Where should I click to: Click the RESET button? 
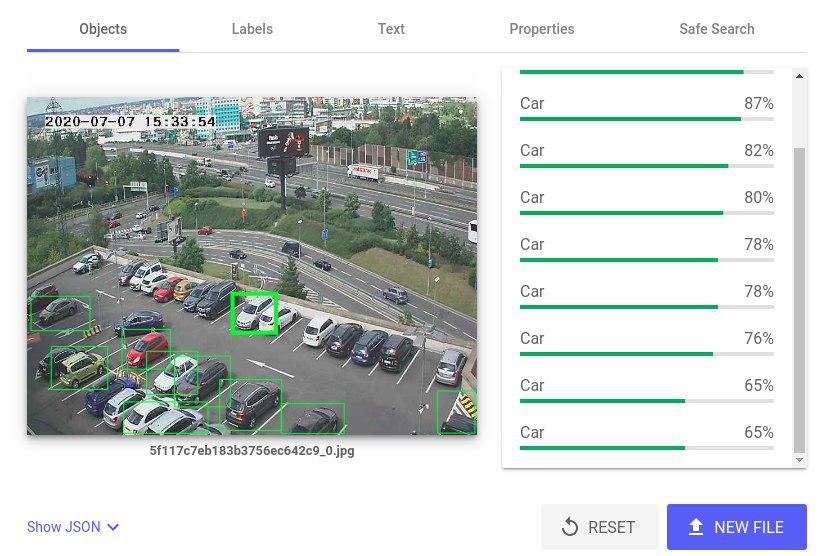click(x=599, y=527)
